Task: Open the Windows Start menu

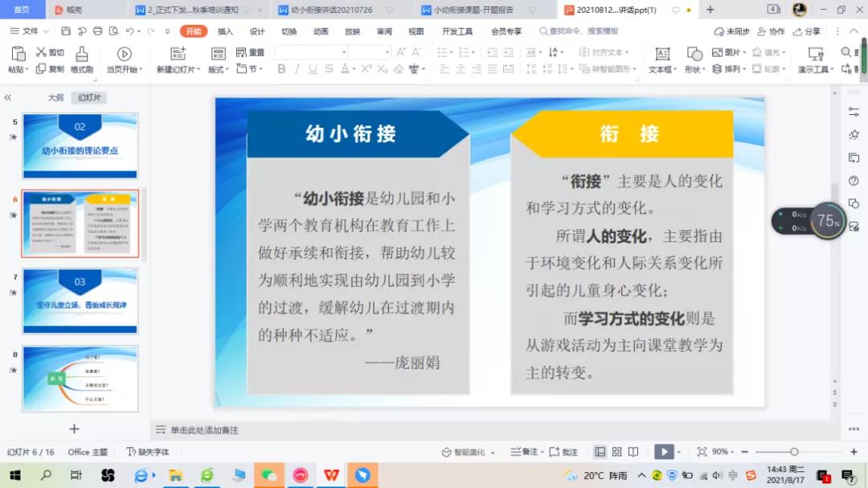Action: [15, 475]
